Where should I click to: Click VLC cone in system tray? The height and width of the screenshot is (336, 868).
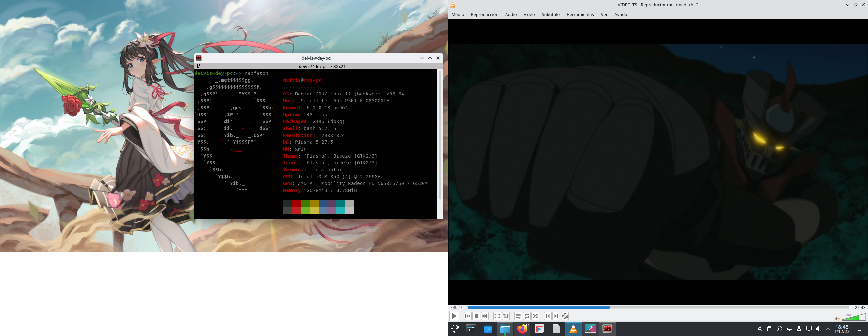coord(759,329)
